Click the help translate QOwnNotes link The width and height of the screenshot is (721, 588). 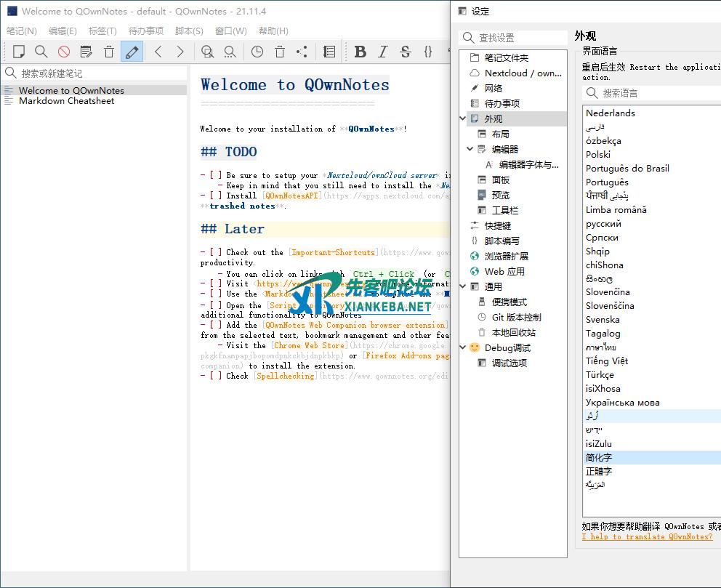[x=647, y=536]
